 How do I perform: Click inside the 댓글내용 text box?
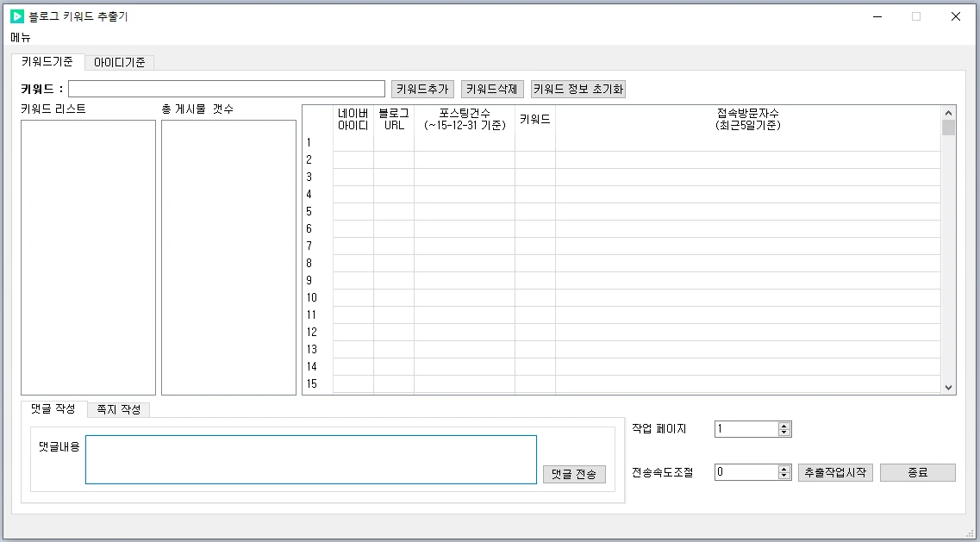click(310, 459)
